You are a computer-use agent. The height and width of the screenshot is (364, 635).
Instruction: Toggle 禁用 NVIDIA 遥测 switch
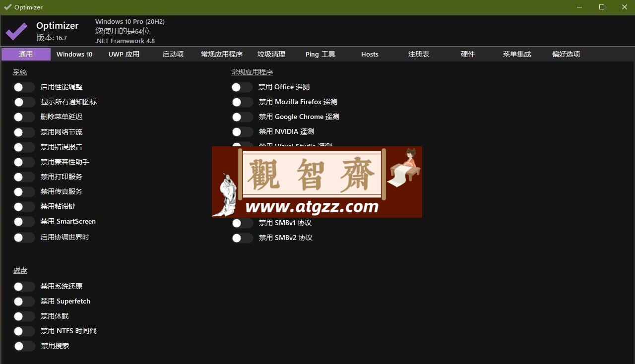pos(242,132)
